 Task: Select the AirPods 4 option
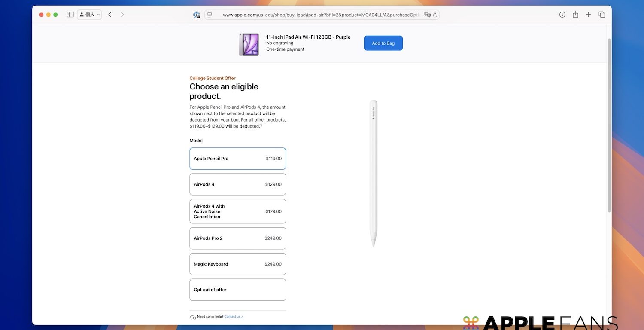(x=237, y=184)
